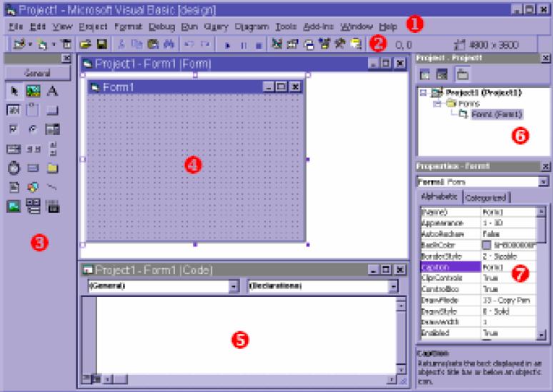
Task: Click the End stop button
Action: (x=259, y=45)
